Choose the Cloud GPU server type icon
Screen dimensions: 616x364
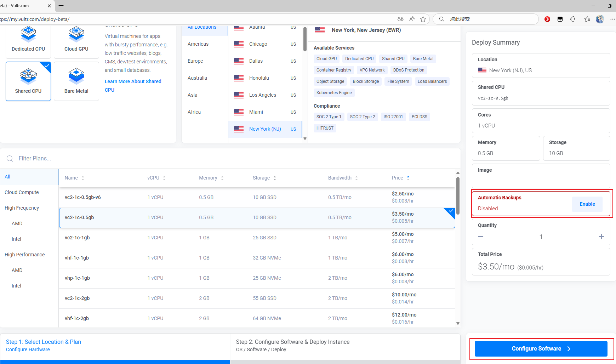pyautogui.click(x=76, y=35)
